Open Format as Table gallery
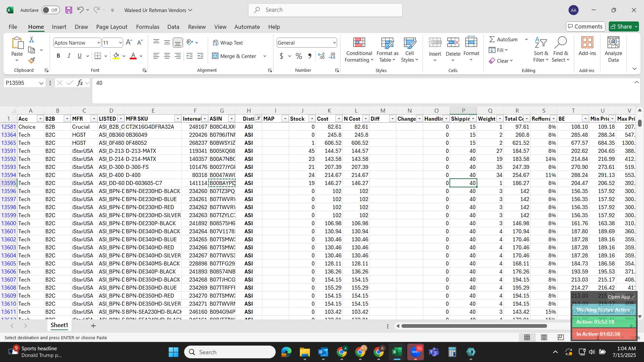The height and width of the screenshot is (362, 644). coord(387,50)
